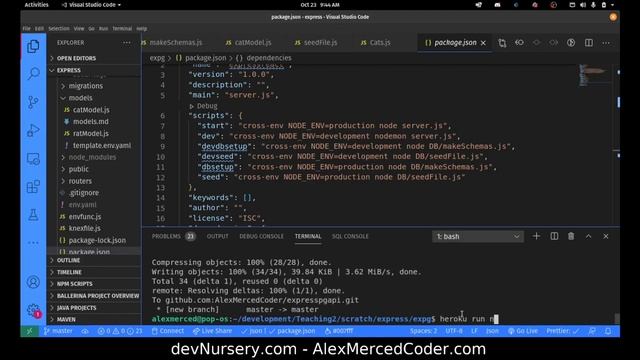Expand the node_modules folder

click(92, 157)
